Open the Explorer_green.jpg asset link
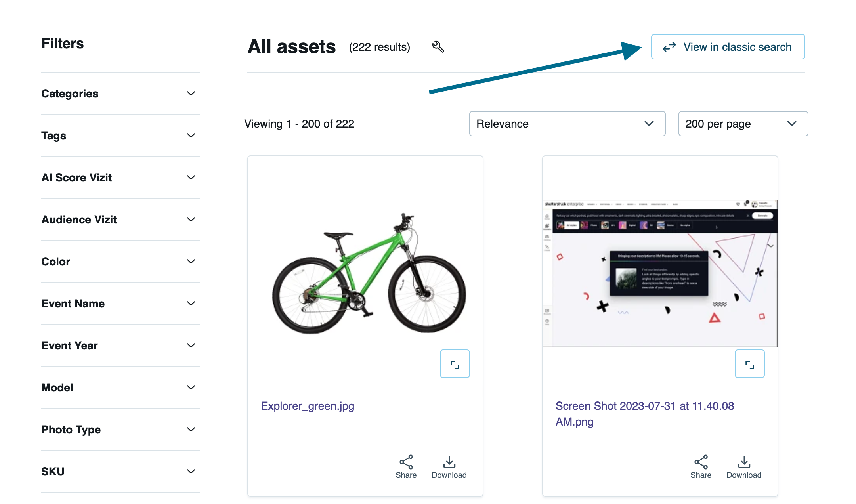The image size is (856, 504). (x=308, y=406)
